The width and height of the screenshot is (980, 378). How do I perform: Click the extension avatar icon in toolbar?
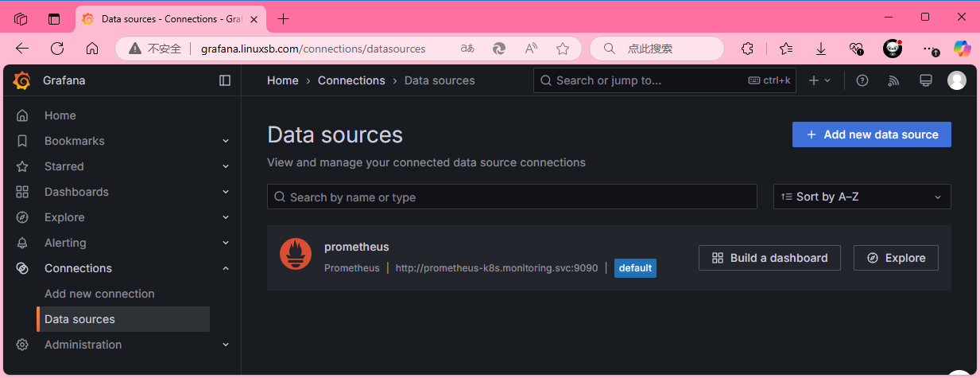tap(893, 49)
